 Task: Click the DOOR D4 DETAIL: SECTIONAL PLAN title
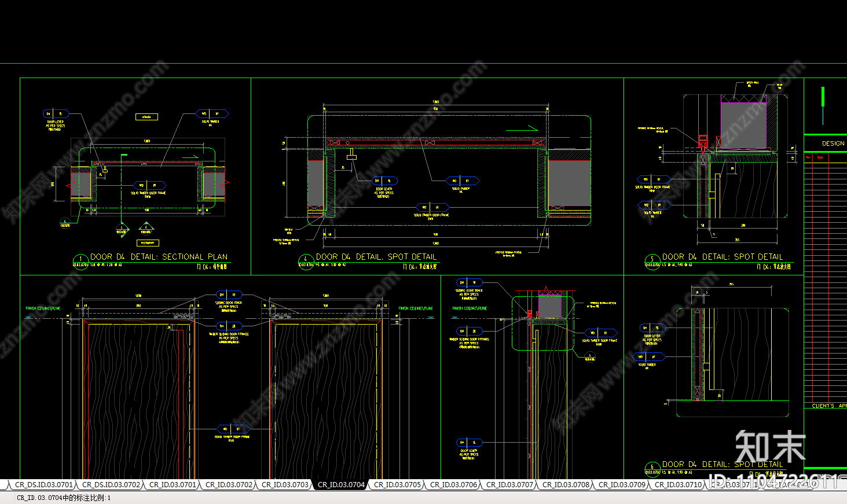[x=159, y=257]
